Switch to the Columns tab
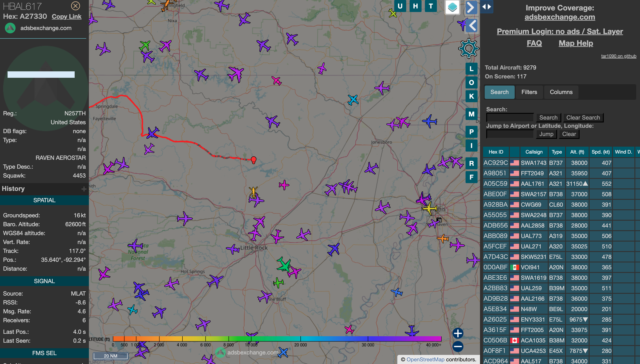Screen dimensions: 640x364 point(561,92)
